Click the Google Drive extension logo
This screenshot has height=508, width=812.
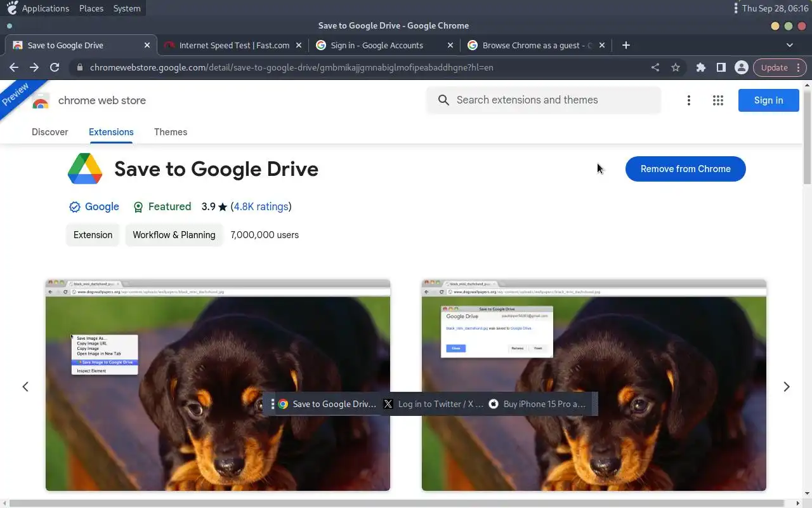(x=85, y=169)
